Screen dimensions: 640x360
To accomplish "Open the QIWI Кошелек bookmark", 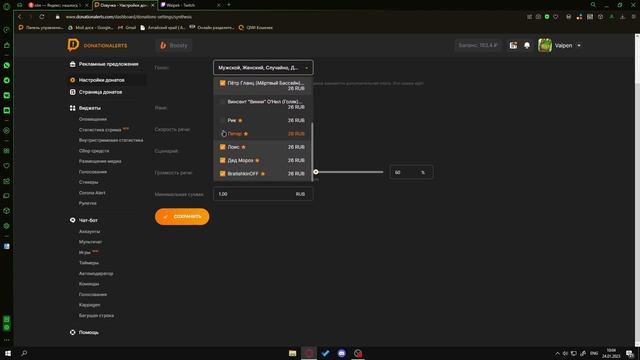I will click(x=256, y=28).
